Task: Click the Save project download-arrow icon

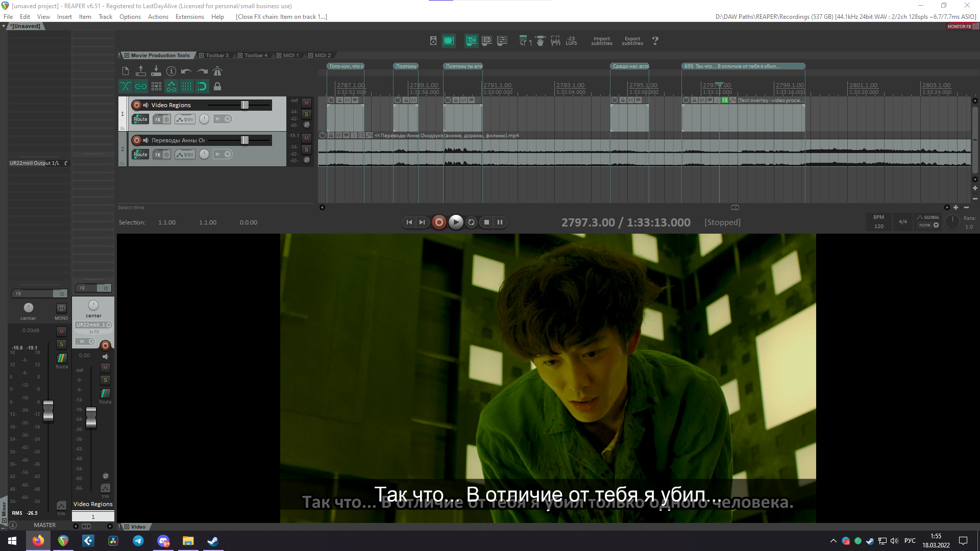Action: point(156,71)
